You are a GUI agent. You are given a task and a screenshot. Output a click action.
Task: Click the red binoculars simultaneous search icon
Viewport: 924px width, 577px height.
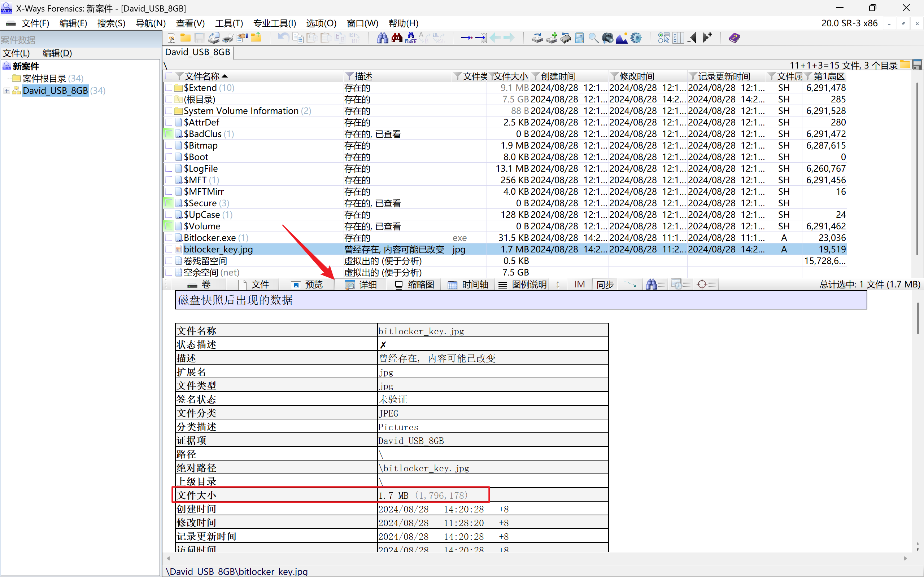click(397, 38)
